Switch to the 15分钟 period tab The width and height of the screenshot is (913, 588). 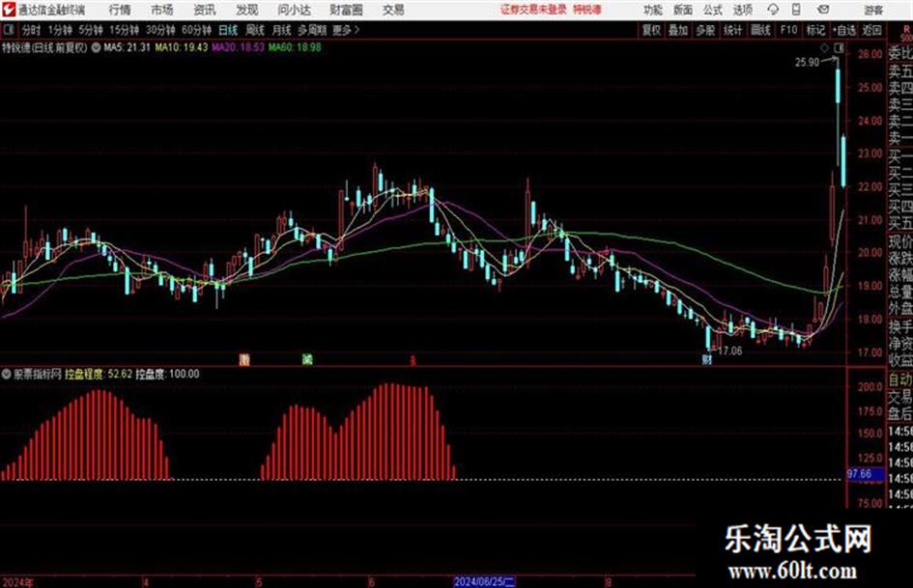pyautogui.click(x=125, y=30)
